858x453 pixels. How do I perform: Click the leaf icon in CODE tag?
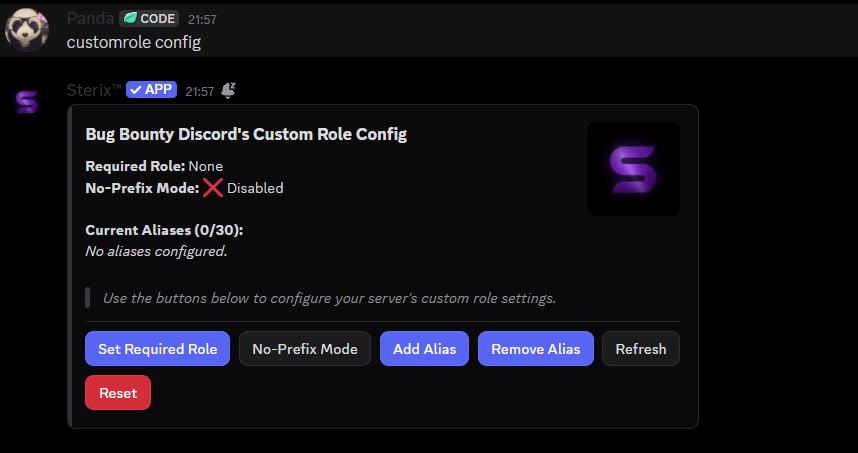coord(130,19)
